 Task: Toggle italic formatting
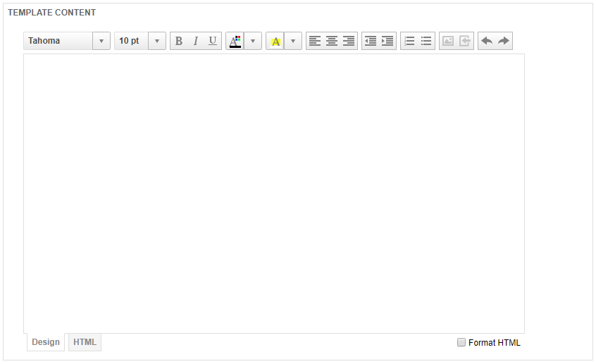point(195,41)
